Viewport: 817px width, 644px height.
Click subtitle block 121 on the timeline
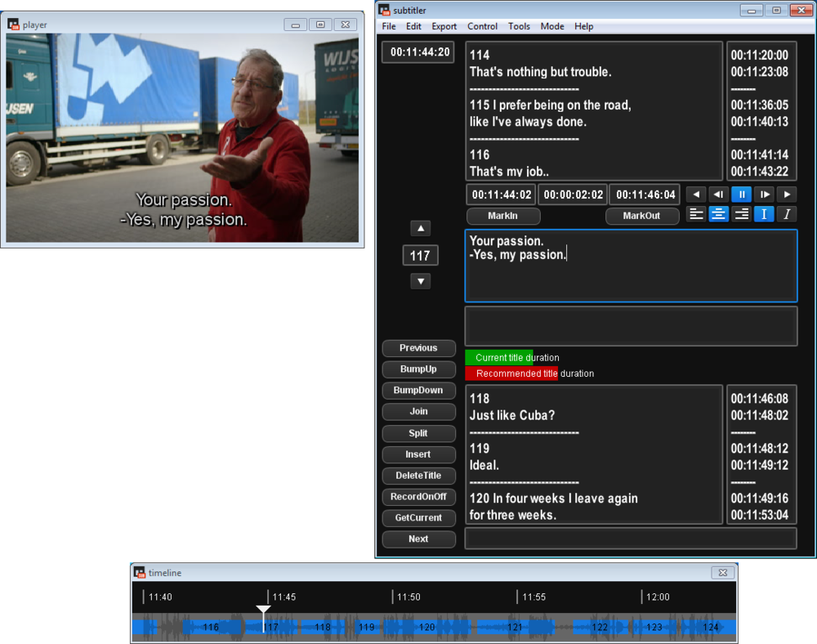[x=515, y=628]
